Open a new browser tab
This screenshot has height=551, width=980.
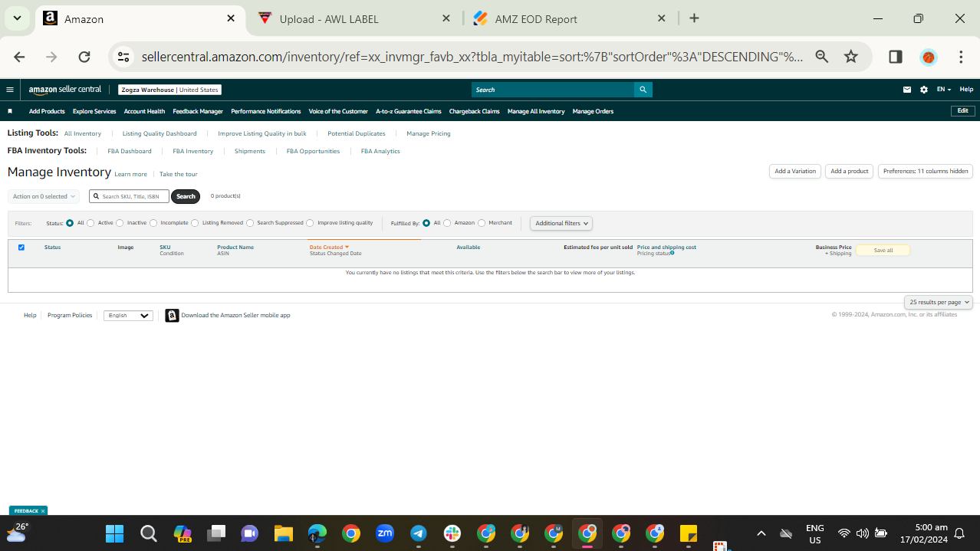(694, 18)
